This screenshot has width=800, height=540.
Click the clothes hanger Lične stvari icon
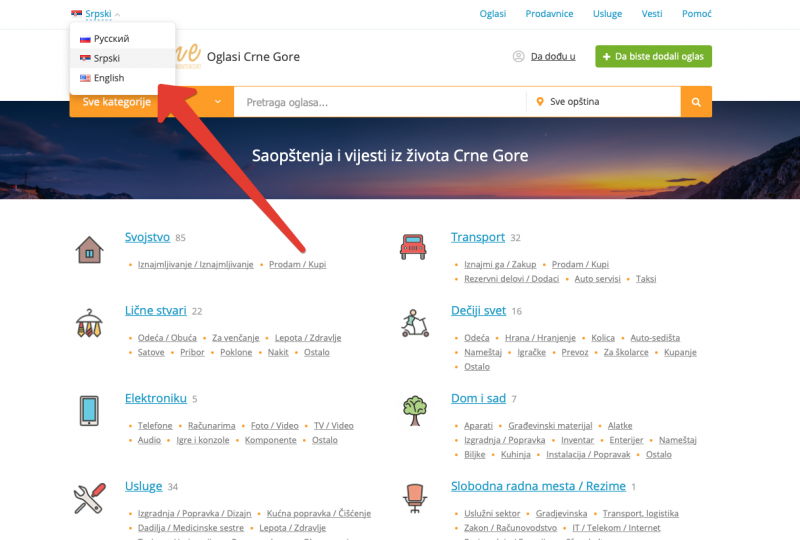[x=89, y=323]
